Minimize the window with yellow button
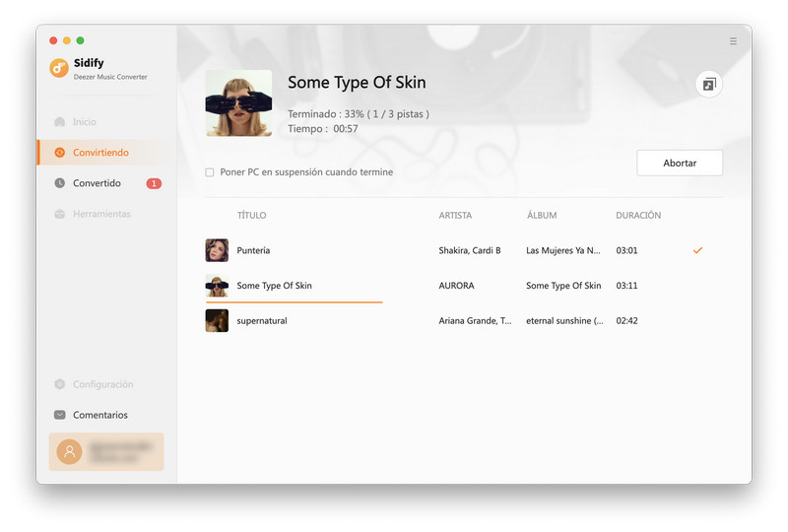Screen dimensions: 788x532 pos(67,40)
